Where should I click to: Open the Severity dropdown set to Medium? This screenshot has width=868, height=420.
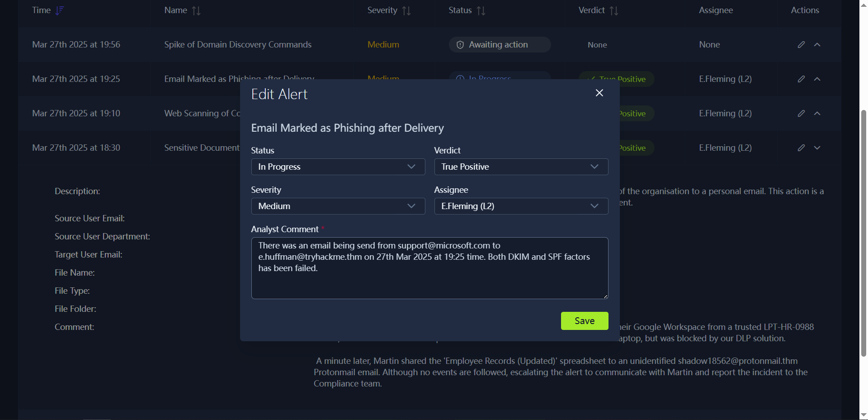[338, 206]
